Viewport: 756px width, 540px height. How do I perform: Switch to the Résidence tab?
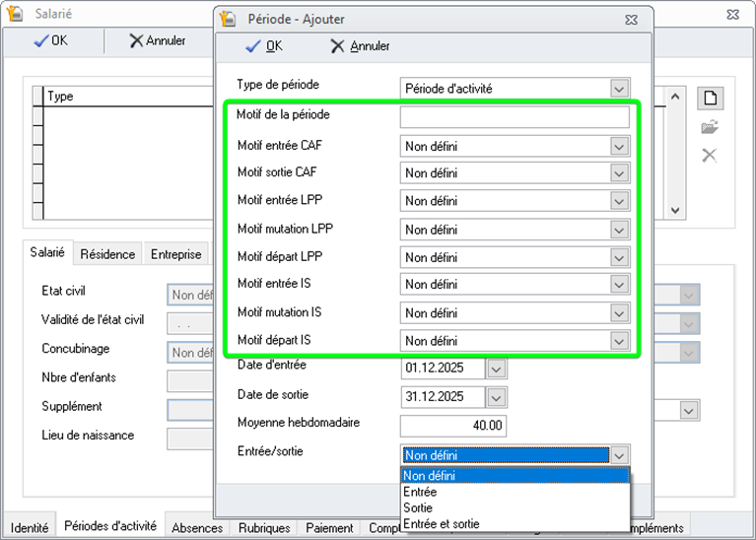tap(107, 254)
